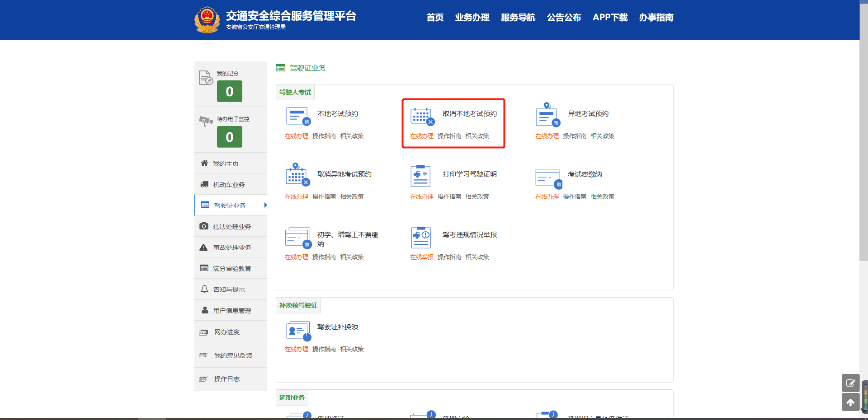868x420 pixels.
Task: Open the 异地考试预约 icon
Action: (547, 115)
